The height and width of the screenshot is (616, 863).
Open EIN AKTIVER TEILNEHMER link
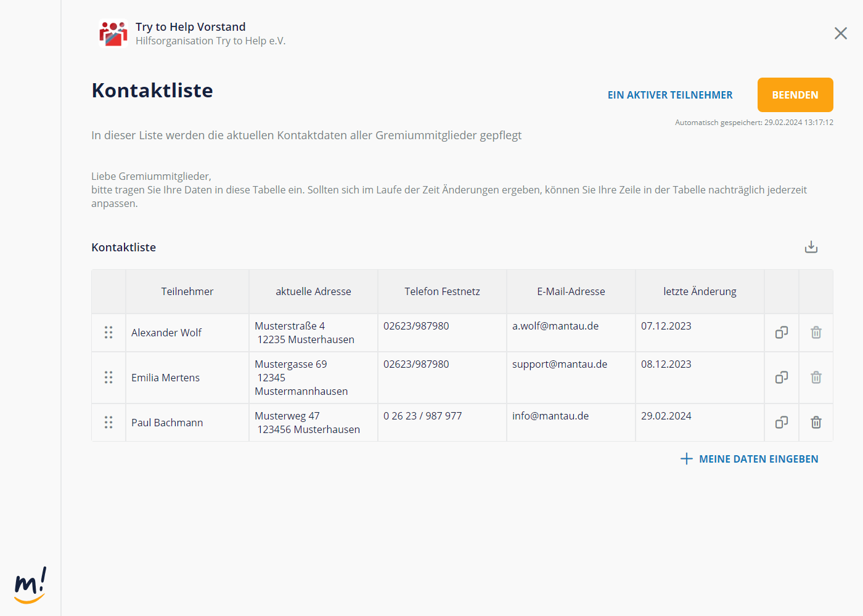[x=670, y=95]
